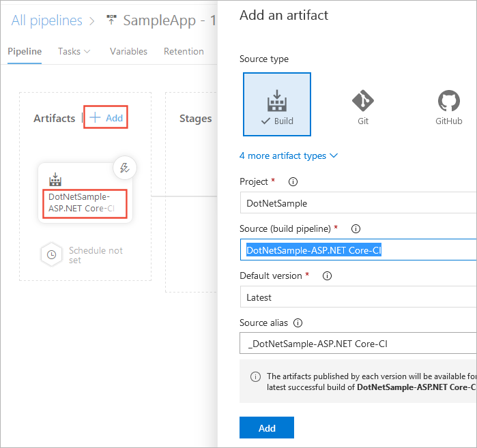The height and width of the screenshot is (448, 477).
Task: Go to All pipelines breadcrumb link
Action: [47, 20]
